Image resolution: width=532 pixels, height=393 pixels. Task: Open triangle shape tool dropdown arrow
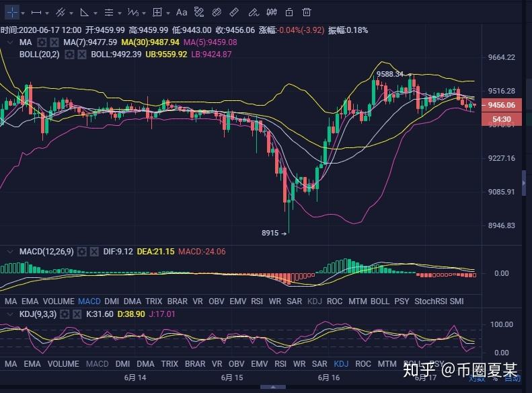click(96, 13)
